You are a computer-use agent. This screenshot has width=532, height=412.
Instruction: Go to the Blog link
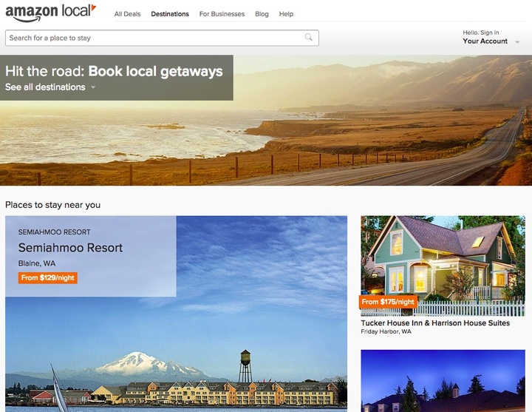pyautogui.click(x=262, y=14)
